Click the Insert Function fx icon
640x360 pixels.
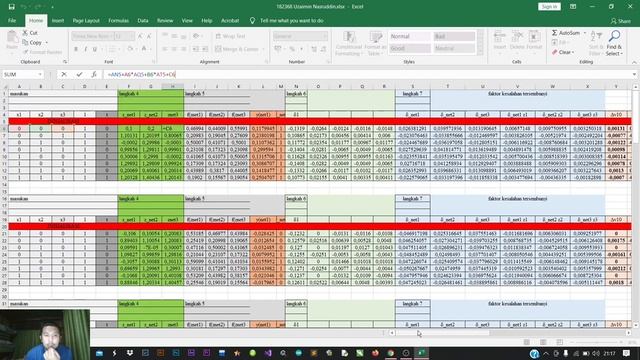[94, 74]
